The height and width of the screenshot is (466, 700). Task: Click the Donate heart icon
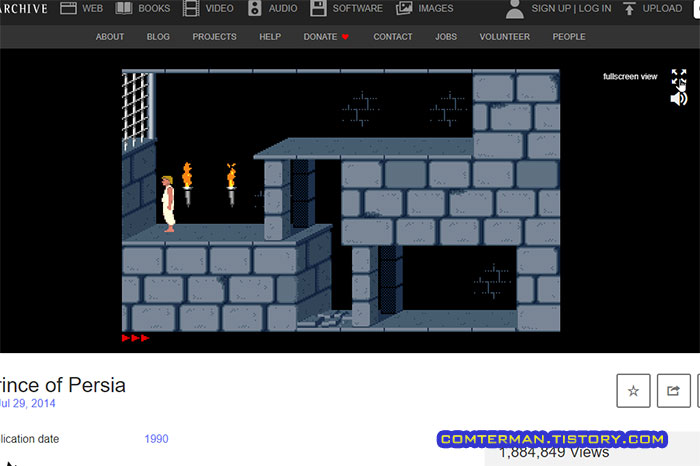345,37
